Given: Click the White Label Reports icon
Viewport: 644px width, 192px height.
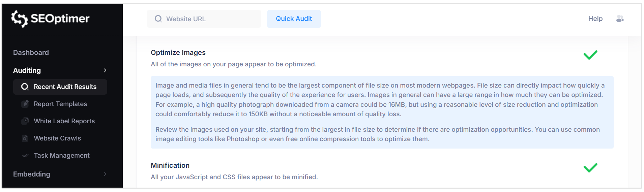Looking at the screenshot, I should tap(25, 121).
